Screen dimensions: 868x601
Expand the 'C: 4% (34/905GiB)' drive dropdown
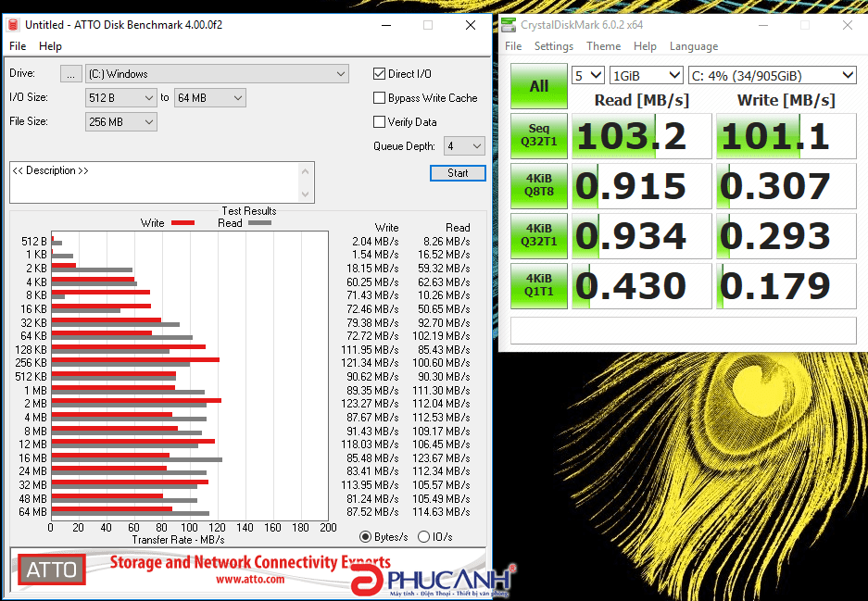[x=773, y=76]
